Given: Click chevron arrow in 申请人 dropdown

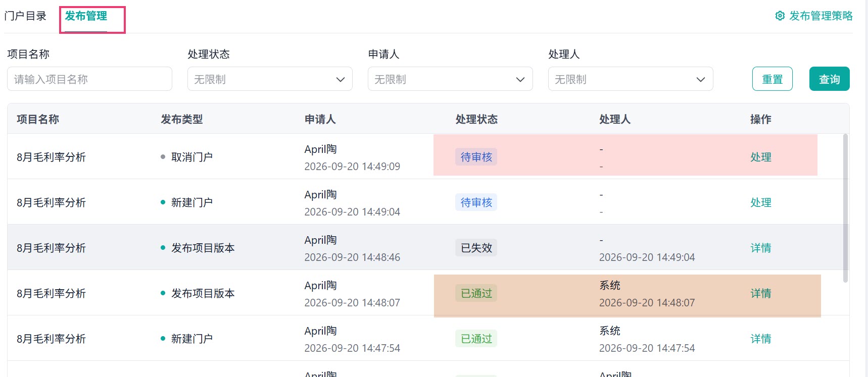Looking at the screenshot, I should (x=520, y=80).
